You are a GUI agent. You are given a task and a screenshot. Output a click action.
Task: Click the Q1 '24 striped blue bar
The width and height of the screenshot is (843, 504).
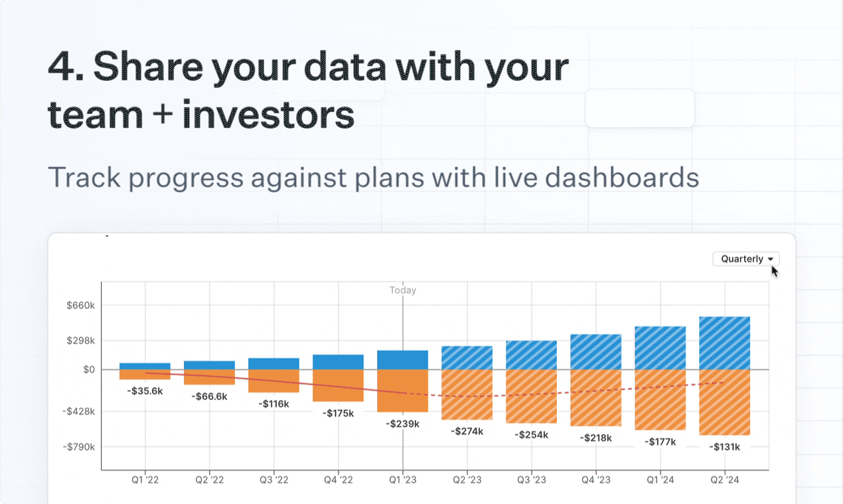pos(660,347)
